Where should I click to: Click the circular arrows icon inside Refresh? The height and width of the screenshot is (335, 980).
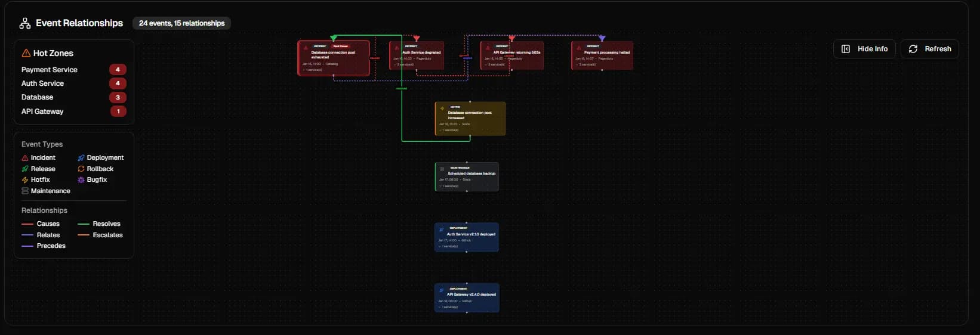coord(913,49)
